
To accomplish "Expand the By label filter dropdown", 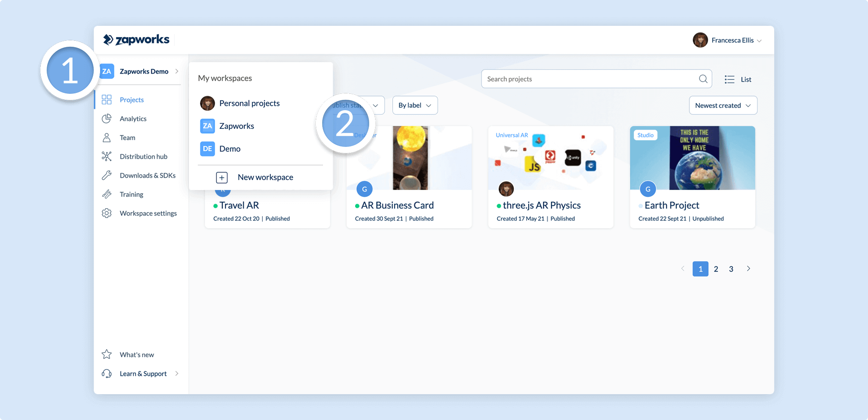I will tap(415, 105).
